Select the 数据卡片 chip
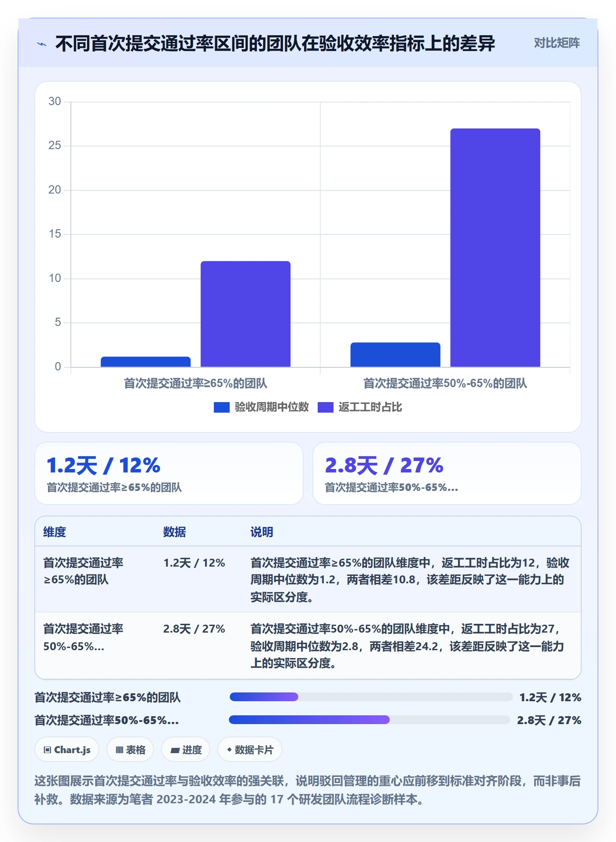Image resolution: width=616 pixels, height=842 pixels. [250, 750]
